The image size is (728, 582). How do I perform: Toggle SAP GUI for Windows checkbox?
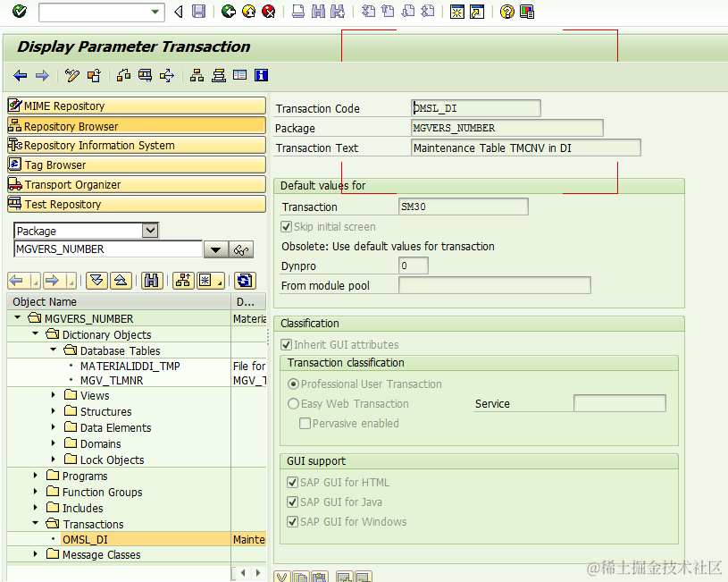click(292, 521)
